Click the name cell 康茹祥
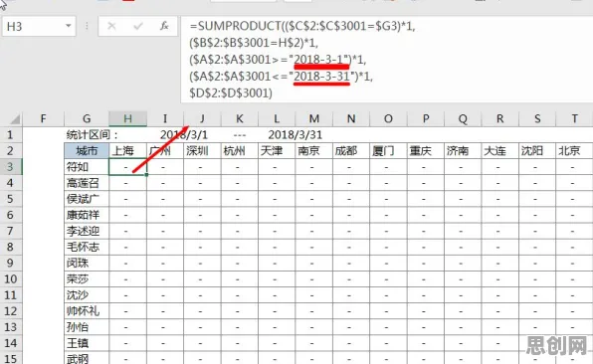593x364 pixels. pos(87,215)
